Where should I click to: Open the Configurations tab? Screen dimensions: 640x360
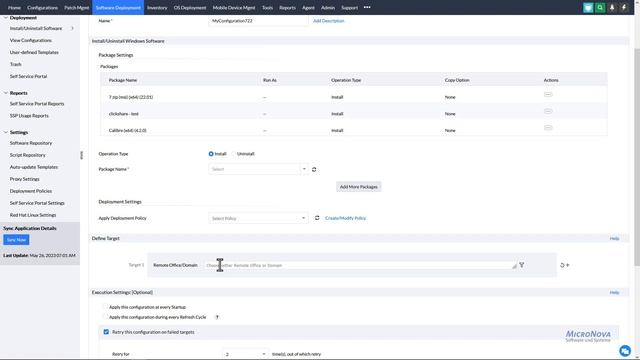tap(42, 7)
